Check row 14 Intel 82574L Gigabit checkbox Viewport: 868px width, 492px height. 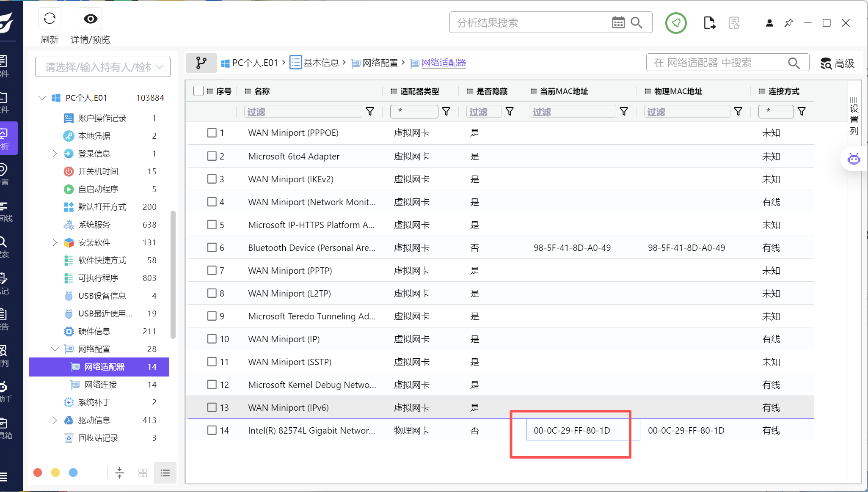[212, 430]
